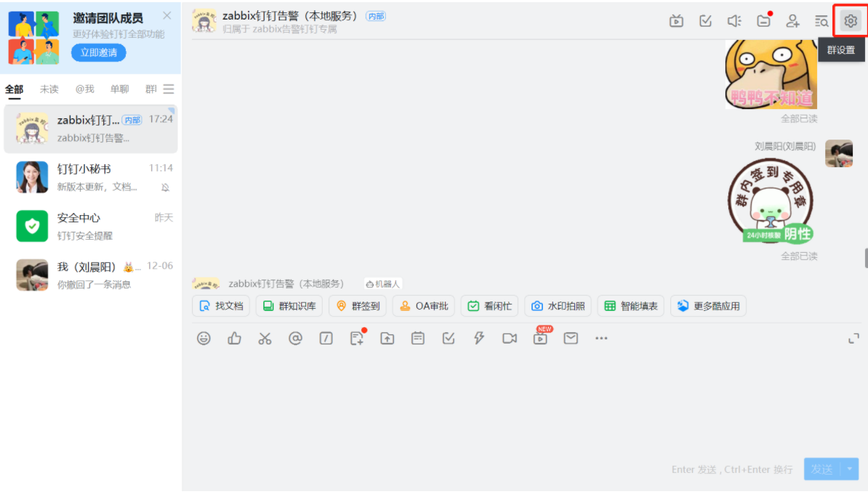Click the chat scrollbar handle

click(866, 258)
